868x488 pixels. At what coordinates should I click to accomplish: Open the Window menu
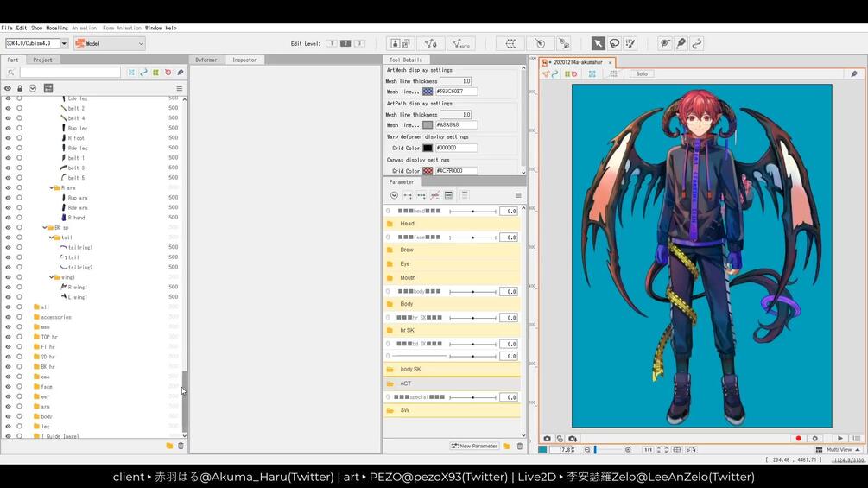(154, 28)
